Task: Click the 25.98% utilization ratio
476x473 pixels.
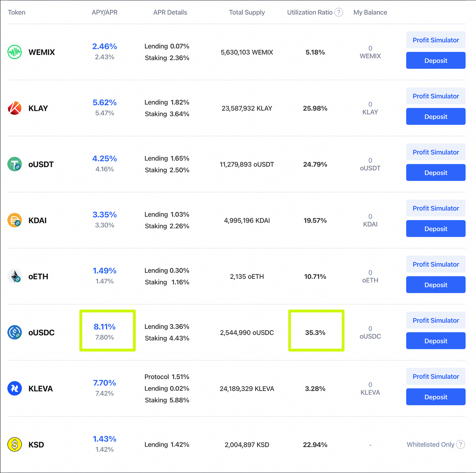Action: point(315,108)
